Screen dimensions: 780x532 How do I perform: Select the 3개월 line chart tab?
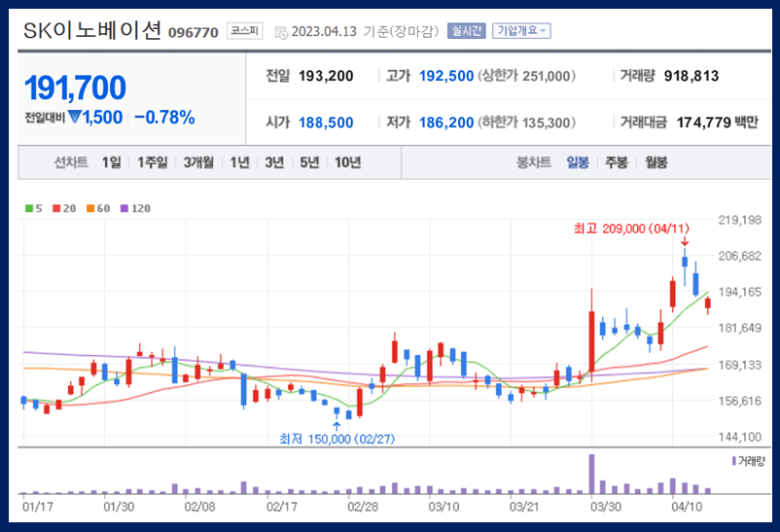198,162
